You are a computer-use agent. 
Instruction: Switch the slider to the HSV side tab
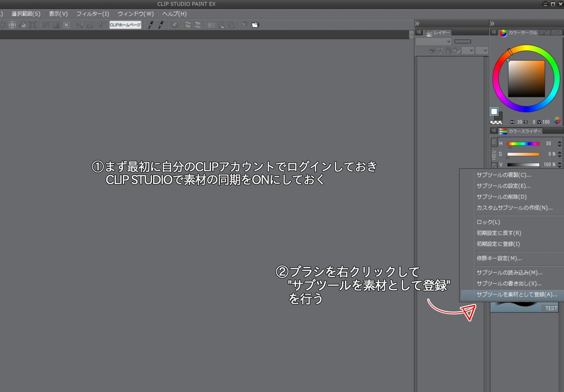click(x=494, y=155)
